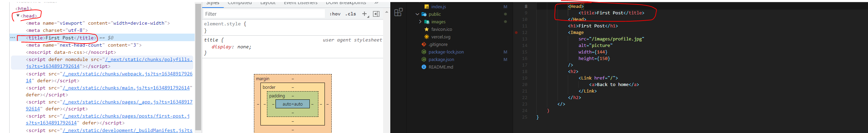Click the margin label in box model
Image resolution: width=868 pixels, height=133 pixels.
tap(262, 79)
